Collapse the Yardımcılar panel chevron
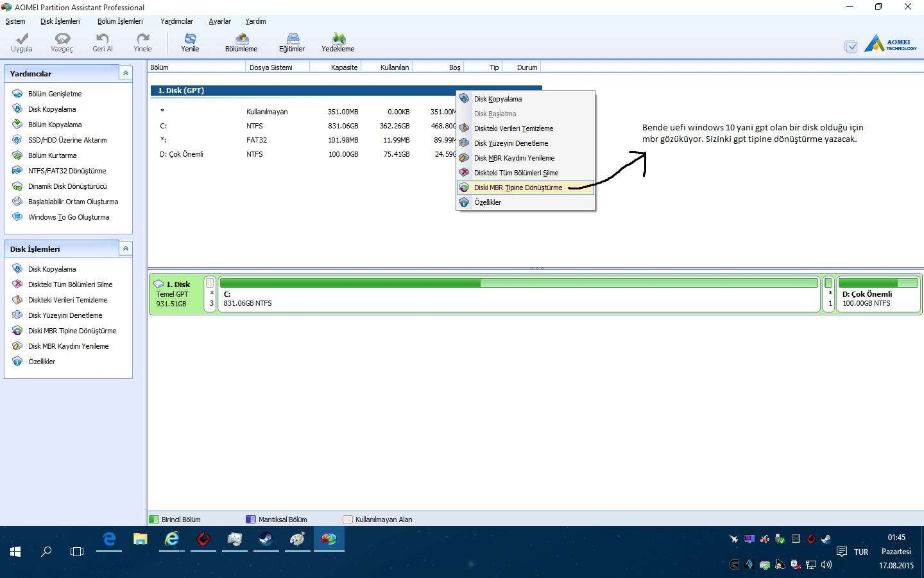Viewport: 924px width, 578px height. (x=126, y=73)
